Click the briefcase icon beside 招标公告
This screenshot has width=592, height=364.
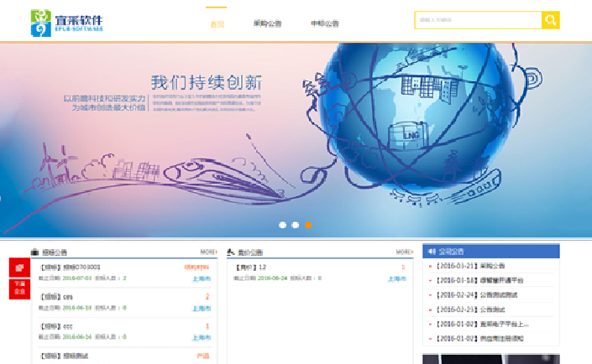click(34, 252)
